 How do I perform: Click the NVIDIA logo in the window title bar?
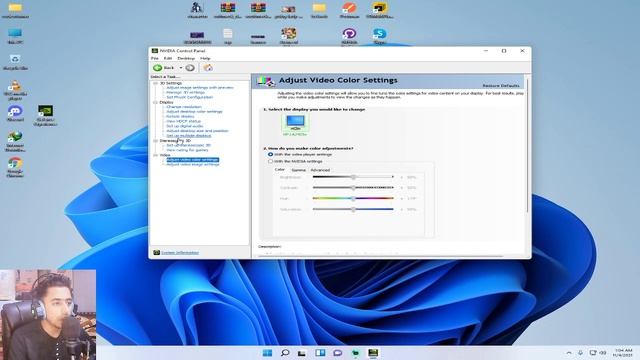[x=155, y=51]
